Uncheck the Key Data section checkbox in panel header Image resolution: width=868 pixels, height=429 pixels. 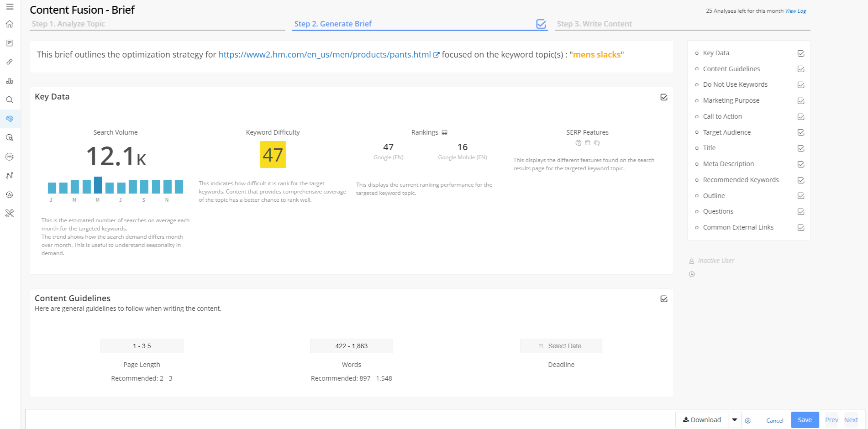pyautogui.click(x=664, y=97)
